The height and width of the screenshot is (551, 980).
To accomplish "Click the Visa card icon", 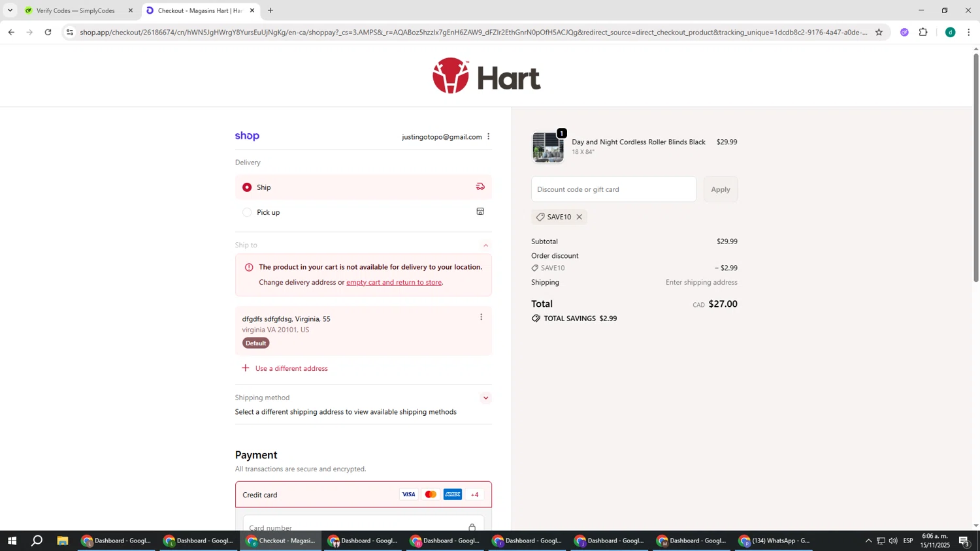I will 408,495.
